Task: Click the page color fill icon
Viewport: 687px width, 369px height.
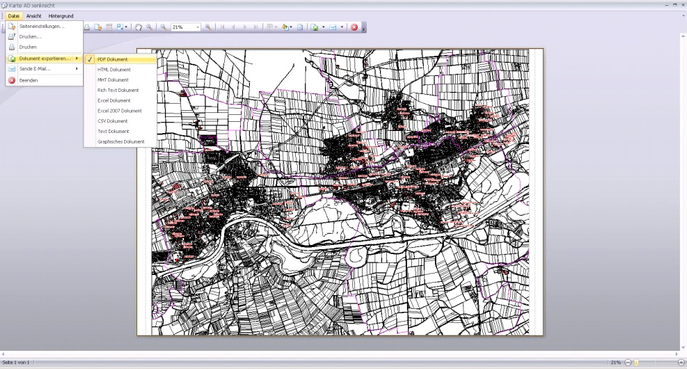Action: coord(285,27)
